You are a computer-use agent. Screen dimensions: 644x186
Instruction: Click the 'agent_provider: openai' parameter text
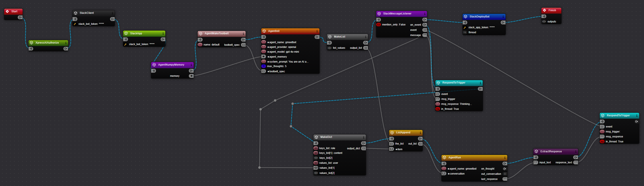[x=281, y=47]
